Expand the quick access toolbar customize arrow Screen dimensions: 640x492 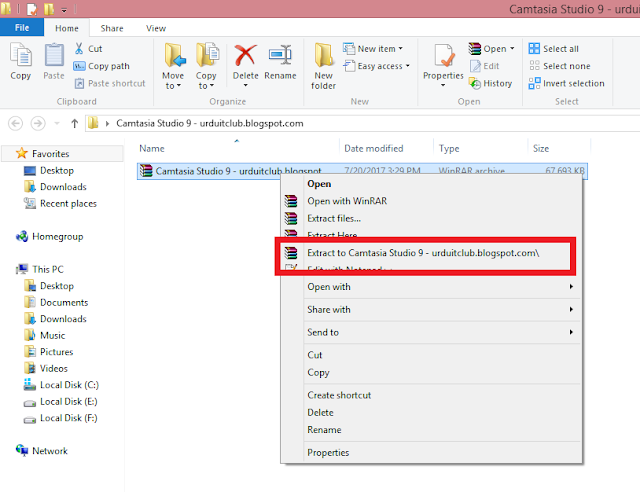64,10
